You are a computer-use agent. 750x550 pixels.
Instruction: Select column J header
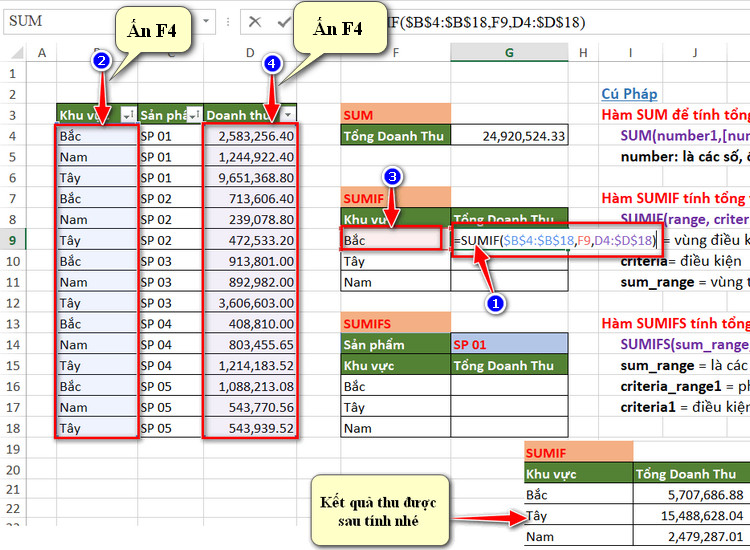pyautogui.click(x=695, y=53)
